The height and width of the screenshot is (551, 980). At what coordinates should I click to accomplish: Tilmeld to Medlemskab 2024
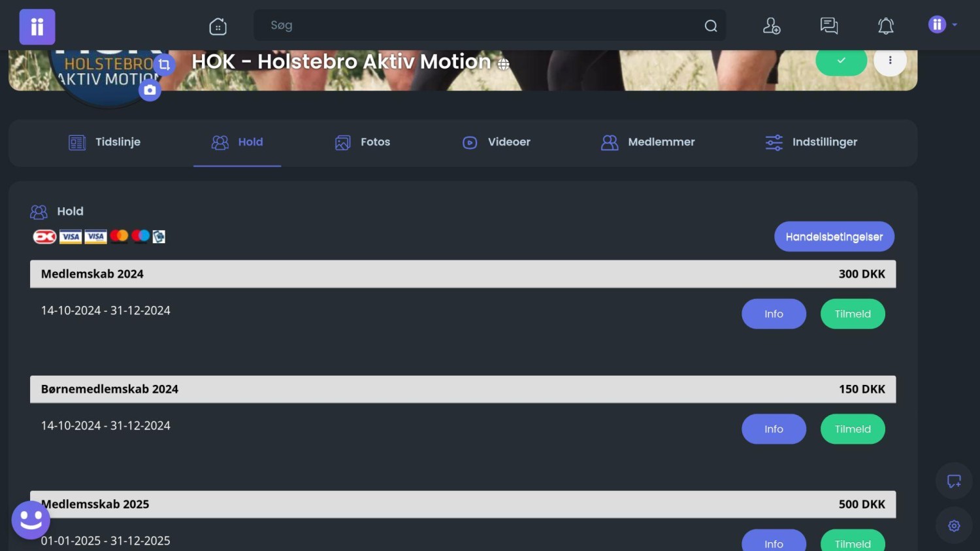pos(853,314)
